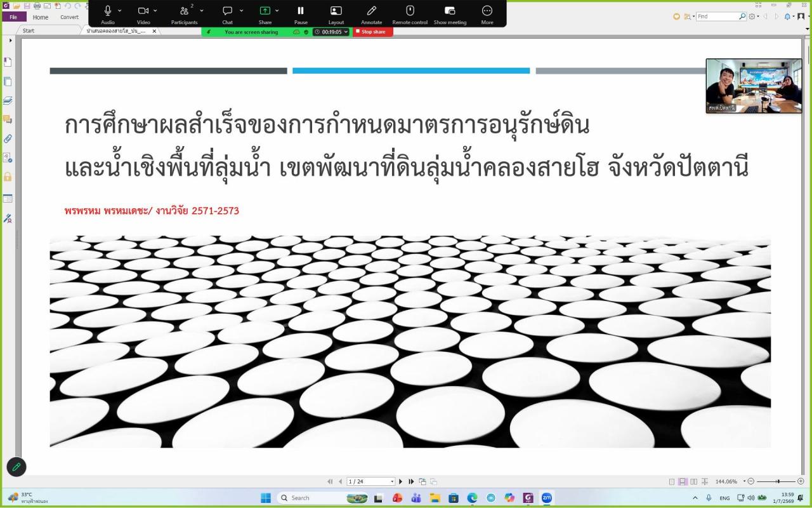Go to the next page arrow
Viewport: 812px width, 508px height.
point(400,481)
